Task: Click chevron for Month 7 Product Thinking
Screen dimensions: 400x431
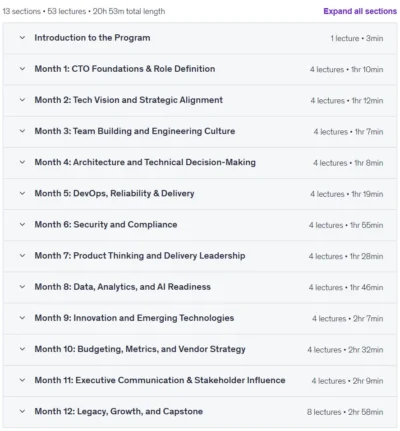Action: [x=22, y=256]
